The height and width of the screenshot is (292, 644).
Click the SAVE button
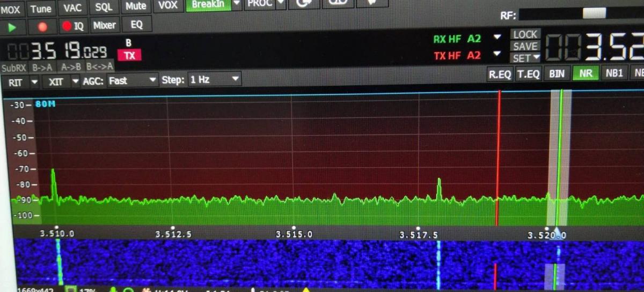click(525, 47)
